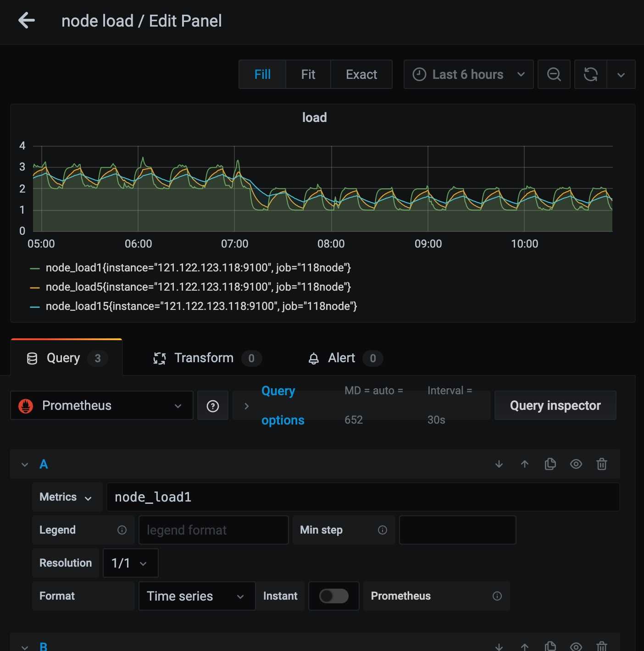The height and width of the screenshot is (651, 644).
Task: Click the data source help icon
Action: pyautogui.click(x=213, y=406)
